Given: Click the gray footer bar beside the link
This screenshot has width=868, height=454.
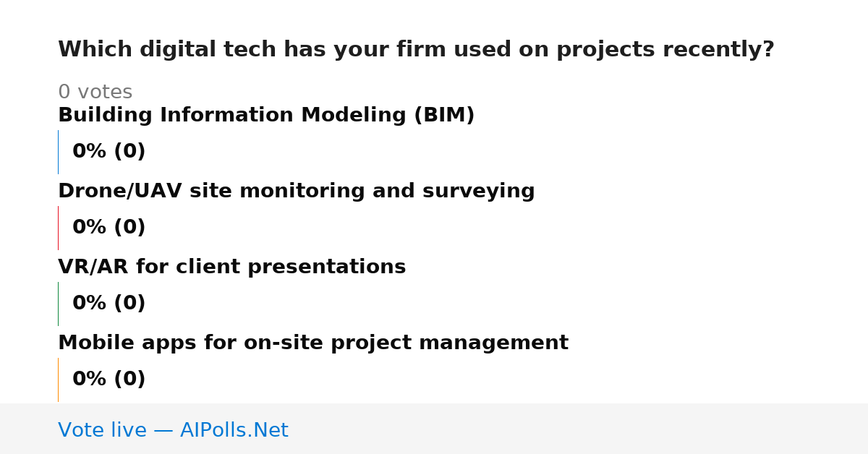Looking at the screenshot, I should point(579,429).
